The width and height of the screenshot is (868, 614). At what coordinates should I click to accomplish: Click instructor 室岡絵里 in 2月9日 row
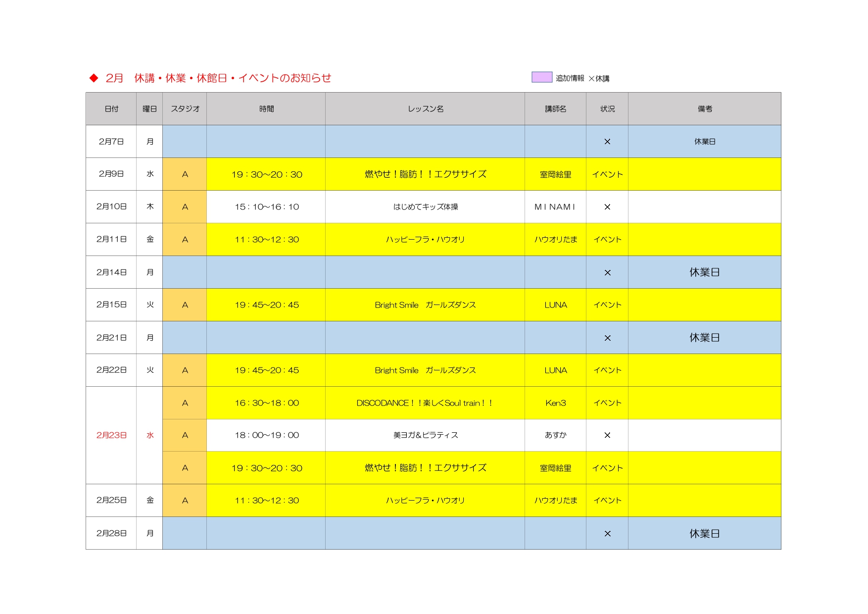click(x=556, y=174)
